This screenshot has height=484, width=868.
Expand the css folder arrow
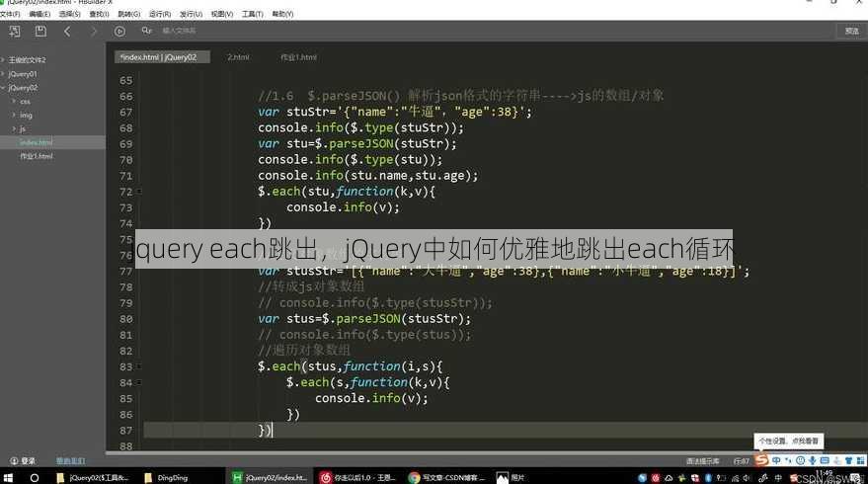[14, 102]
